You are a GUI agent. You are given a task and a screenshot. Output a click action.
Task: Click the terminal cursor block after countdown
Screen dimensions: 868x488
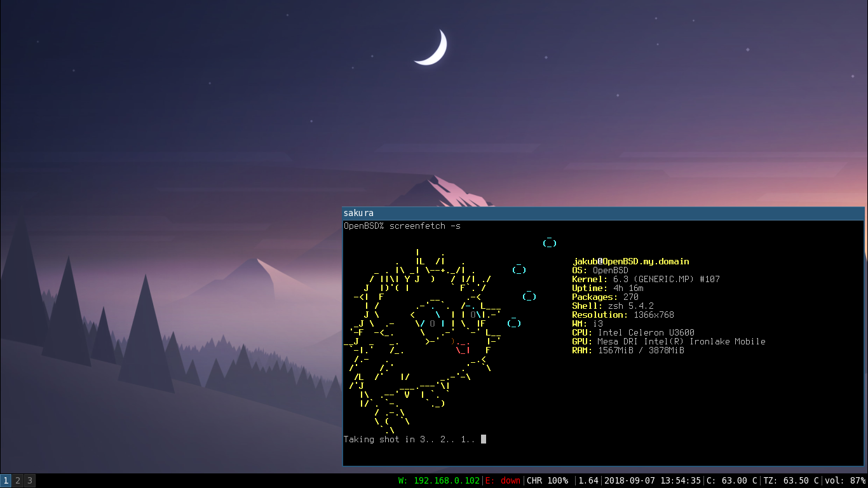tap(484, 439)
